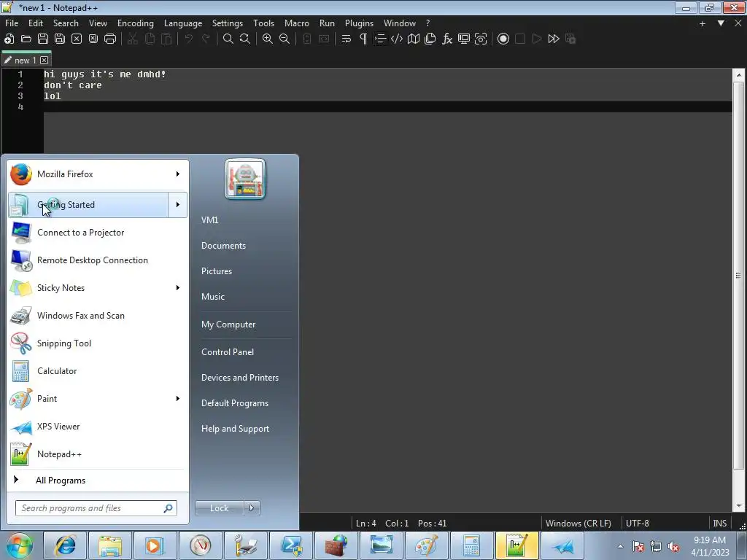747x560 pixels.
Task: Click the New file toolbar icon
Action: tap(9, 39)
